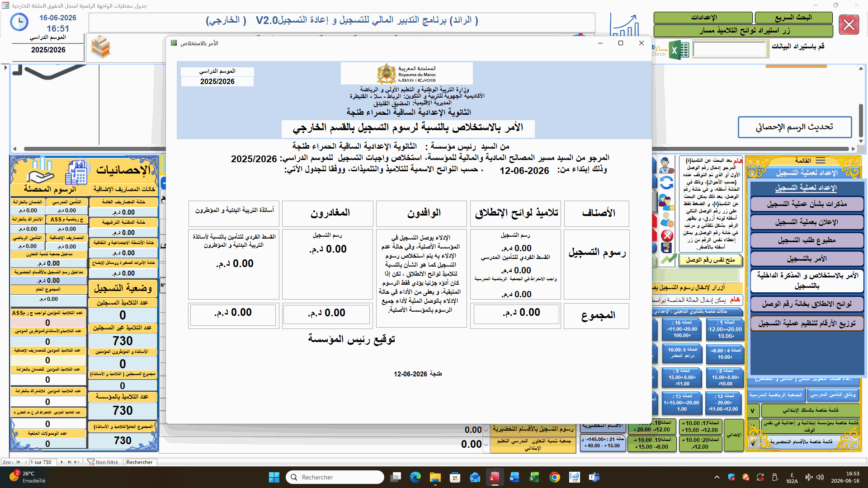Select الأمر بالتسجيل menu item
This screenshot has width=868, height=488.
tap(807, 259)
